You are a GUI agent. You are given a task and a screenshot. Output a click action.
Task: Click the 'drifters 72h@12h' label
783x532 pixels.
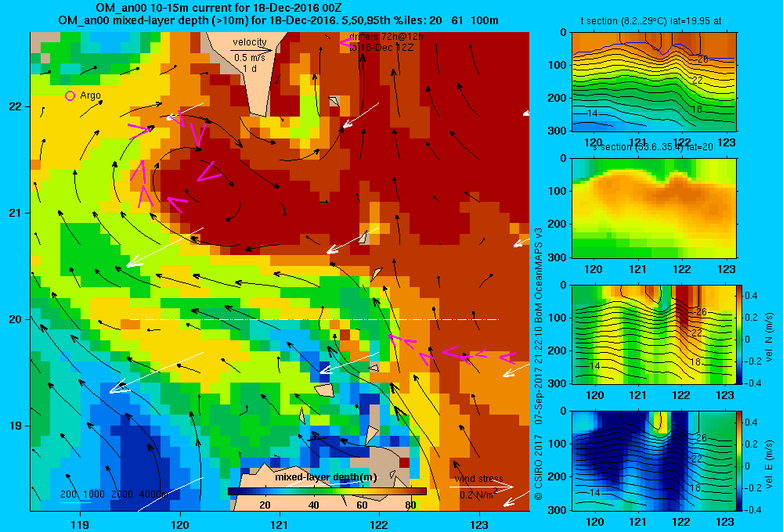(387, 37)
